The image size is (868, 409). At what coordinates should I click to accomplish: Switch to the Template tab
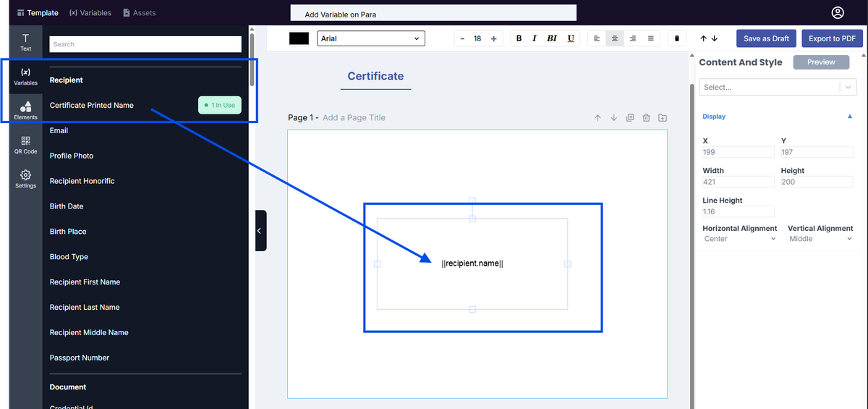coord(38,12)
